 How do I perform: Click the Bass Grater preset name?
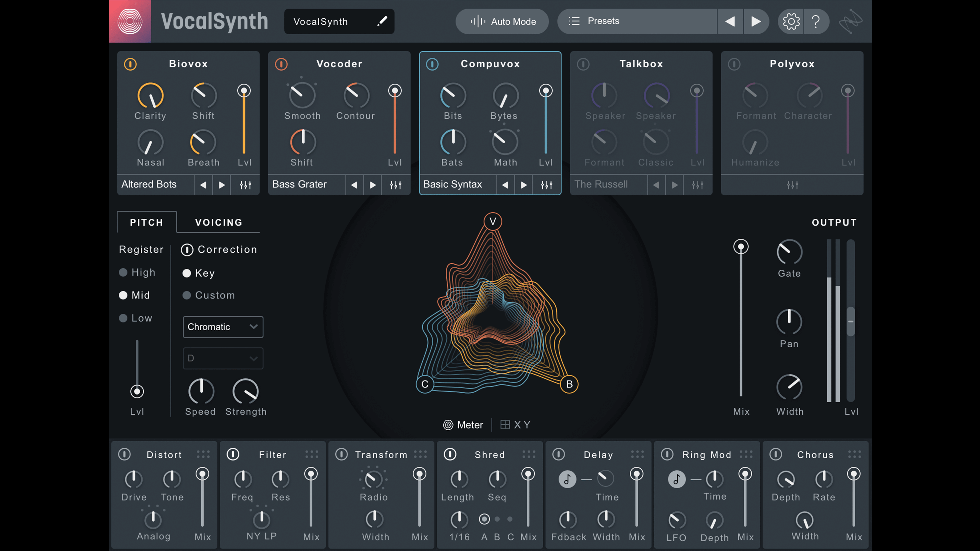pos(299,184)
